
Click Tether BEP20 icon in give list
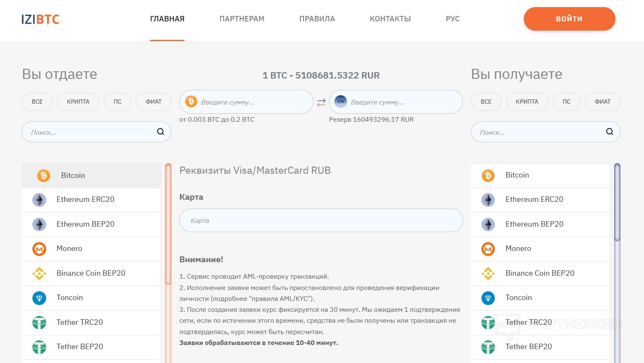pyautogui.click(x=39, y=347)
